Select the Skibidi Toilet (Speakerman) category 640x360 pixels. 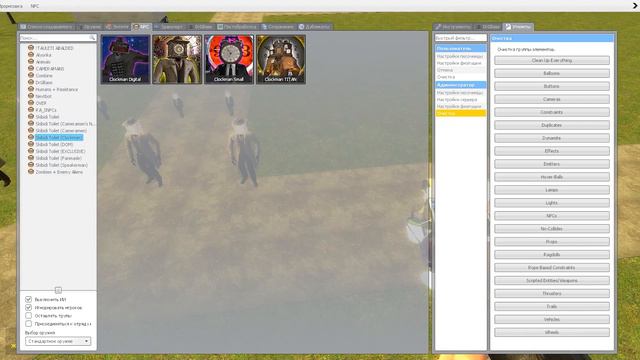pos(61,165)
